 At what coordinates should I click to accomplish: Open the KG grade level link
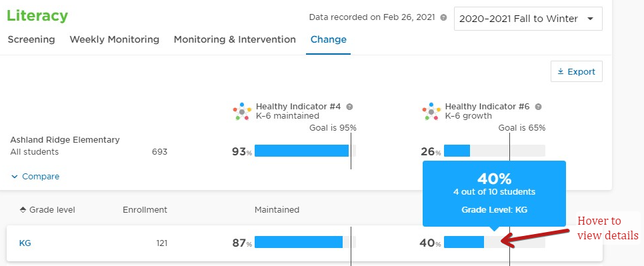25,243
